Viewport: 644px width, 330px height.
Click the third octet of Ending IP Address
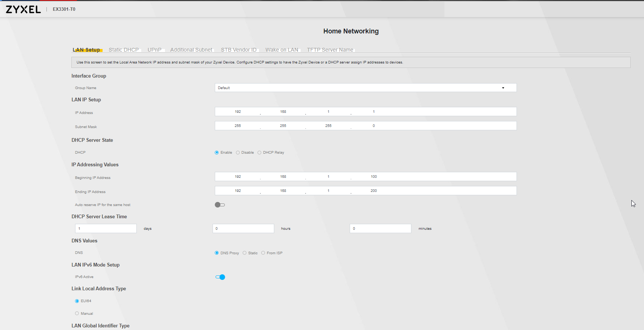click(329, 191)
